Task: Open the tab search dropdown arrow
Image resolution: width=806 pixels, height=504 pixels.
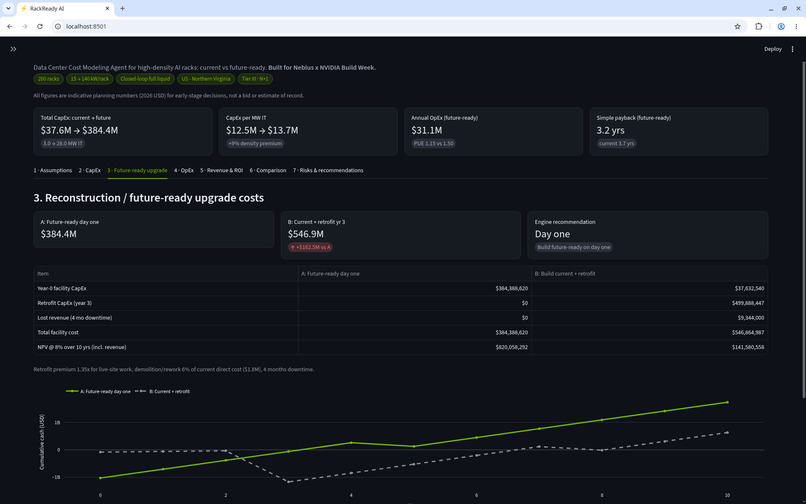Action: click(8, 9)
